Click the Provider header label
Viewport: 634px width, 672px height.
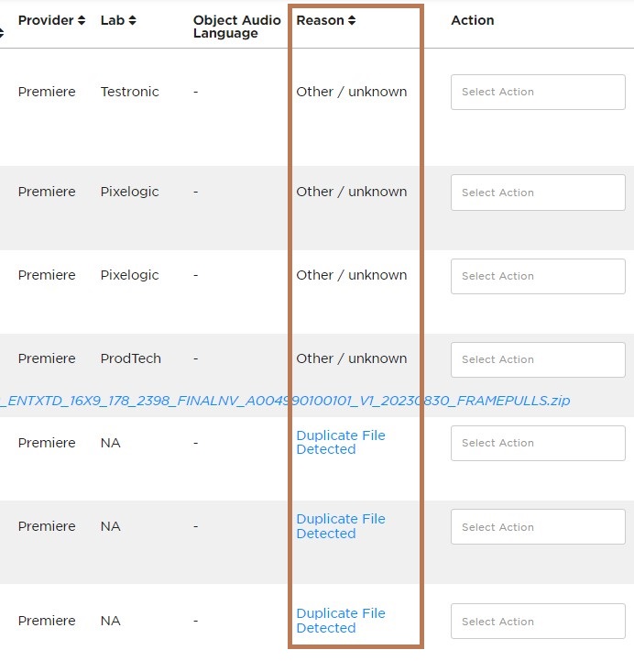(x=46, y=20)
